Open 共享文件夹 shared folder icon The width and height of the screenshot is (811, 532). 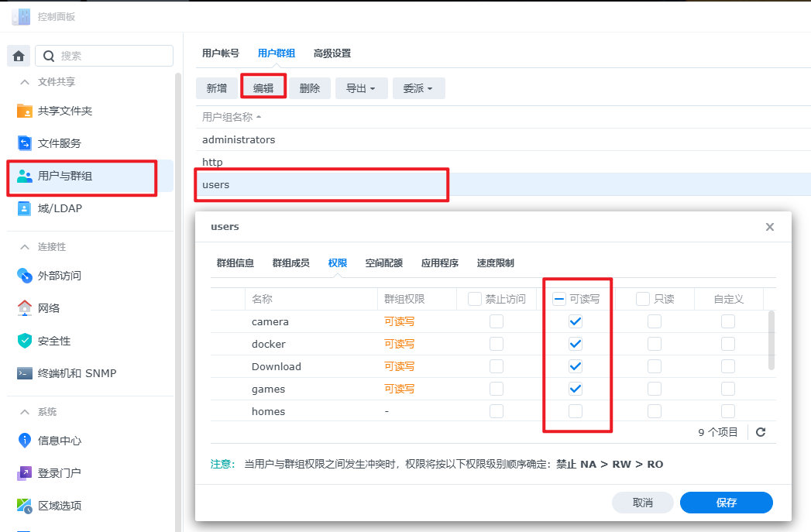tap(25, 111)
